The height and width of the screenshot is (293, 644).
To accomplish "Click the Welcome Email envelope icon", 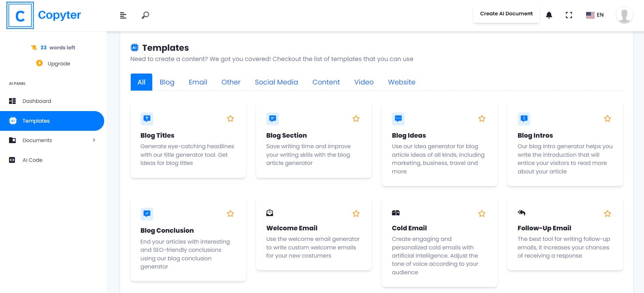I will pos(270,212).
